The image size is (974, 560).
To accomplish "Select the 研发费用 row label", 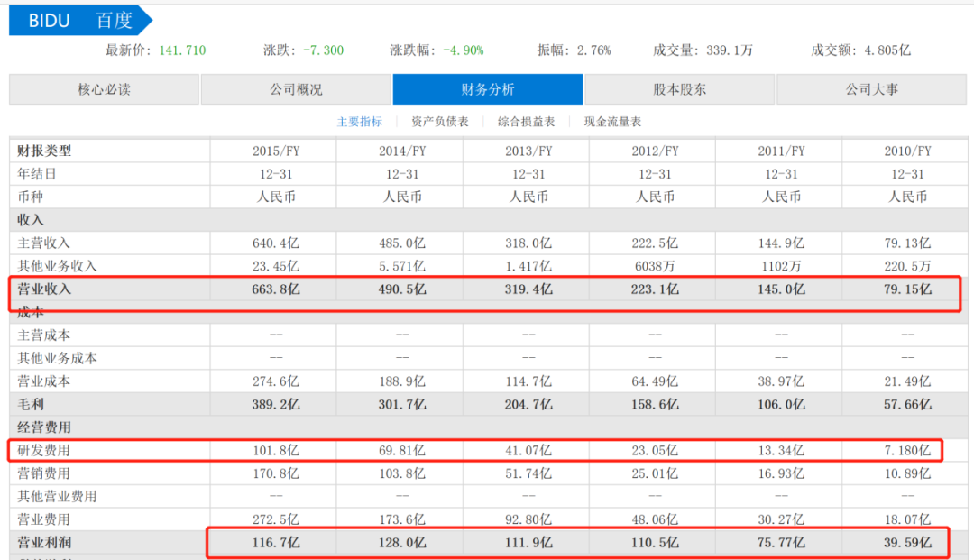I will click(x=44, y=451).
